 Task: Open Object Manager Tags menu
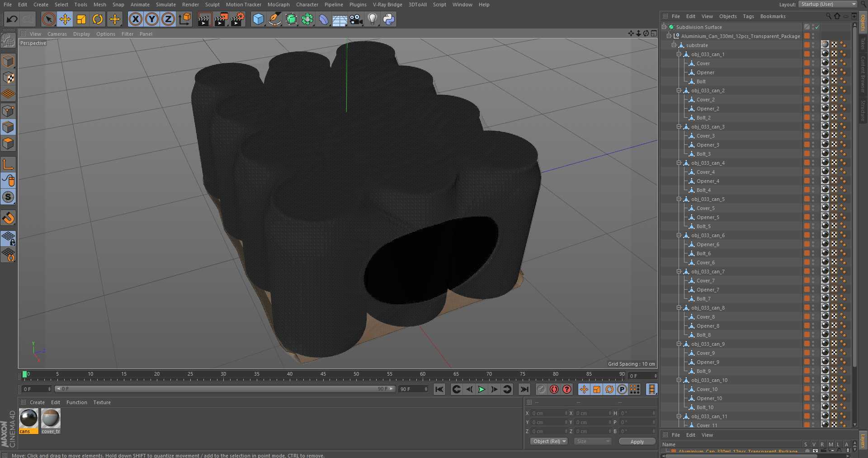[748, 16]
